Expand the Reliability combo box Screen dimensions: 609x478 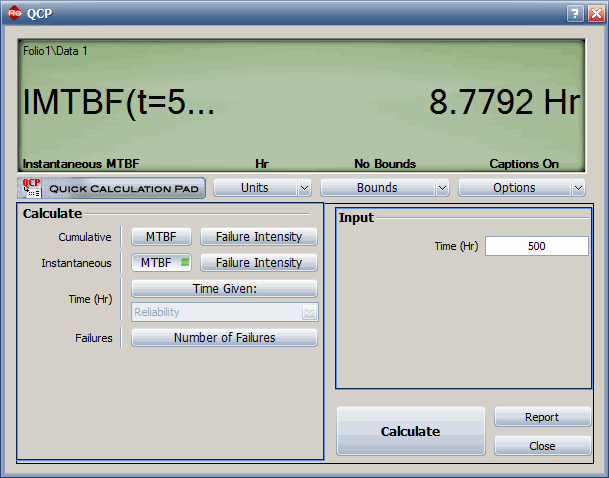[309, 313]
